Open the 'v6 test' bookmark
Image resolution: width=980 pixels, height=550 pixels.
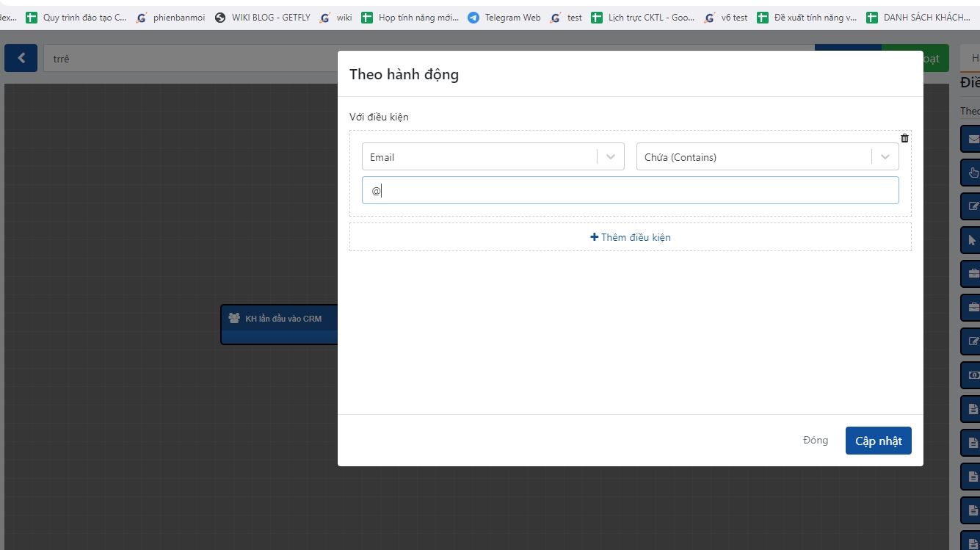[726, 18]
